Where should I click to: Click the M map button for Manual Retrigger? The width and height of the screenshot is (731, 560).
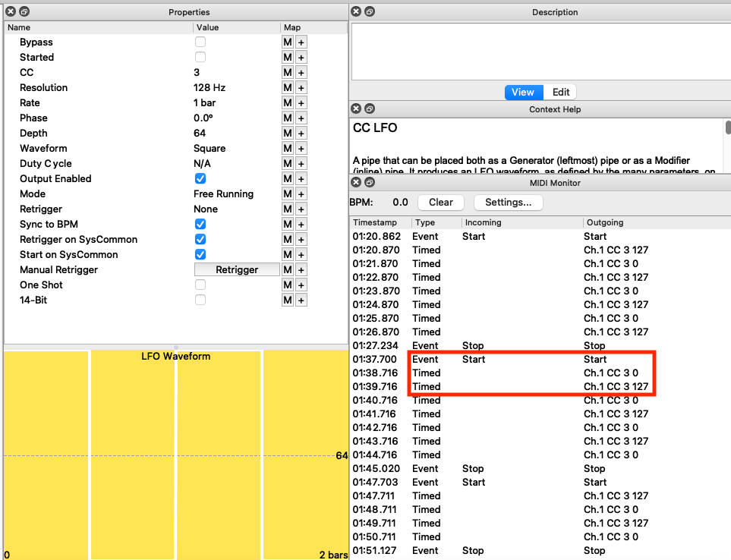pyautogui.click(x=288, y=269)
